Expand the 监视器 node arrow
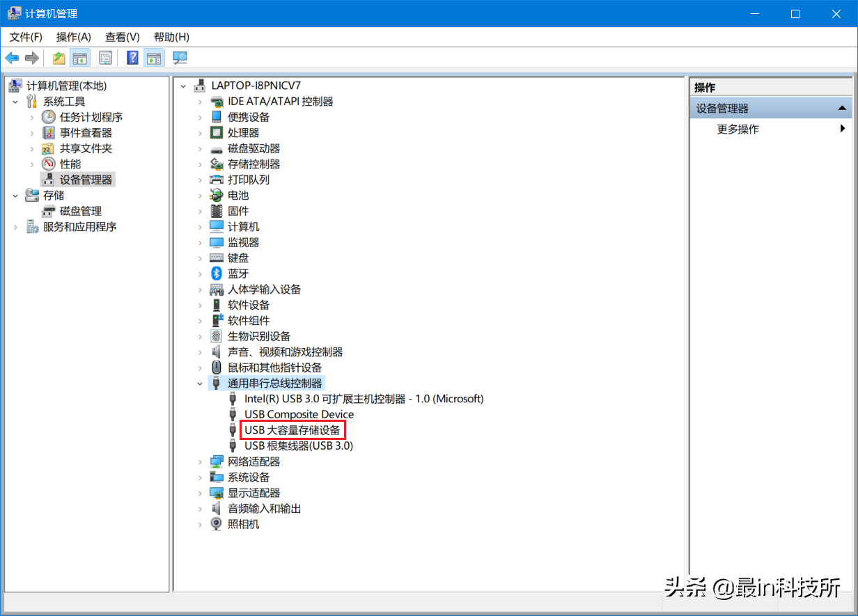 coord(200,242)
